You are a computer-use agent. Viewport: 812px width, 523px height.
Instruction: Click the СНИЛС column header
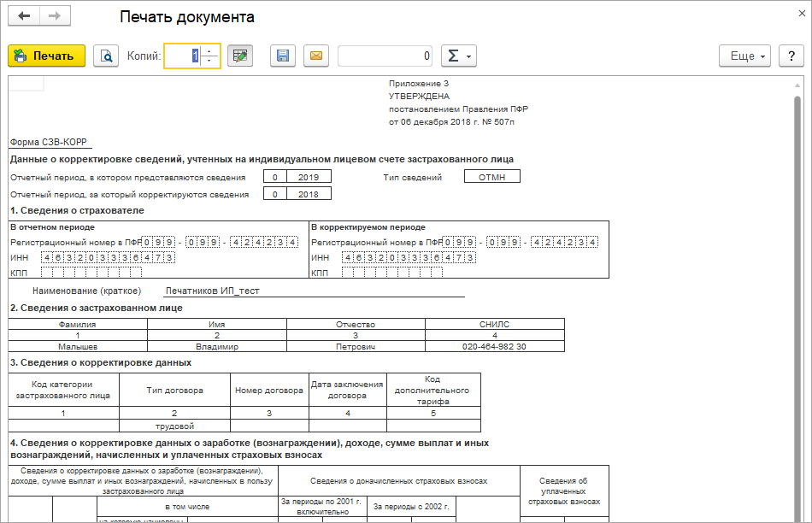(x=495, y=324)
